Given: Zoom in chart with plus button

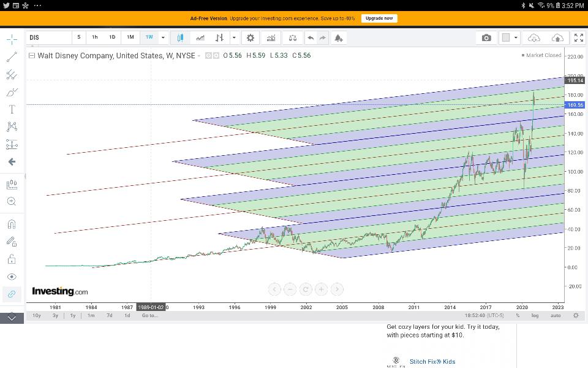Looking at the screenshot, I should click(322, 289).
